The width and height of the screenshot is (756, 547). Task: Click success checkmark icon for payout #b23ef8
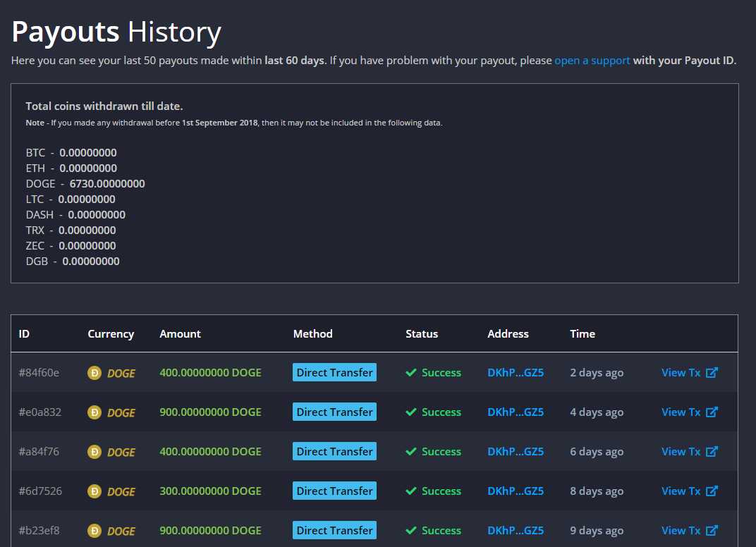tap(411, 531)
